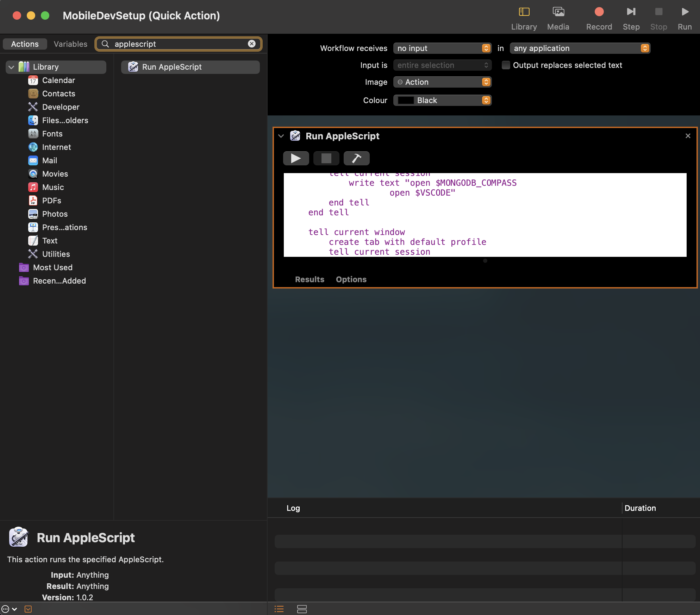The width and height of the screenshot is (700, 615).
Task: Open the Workflow receives dropdown
Action: click(x=442, y=48)
